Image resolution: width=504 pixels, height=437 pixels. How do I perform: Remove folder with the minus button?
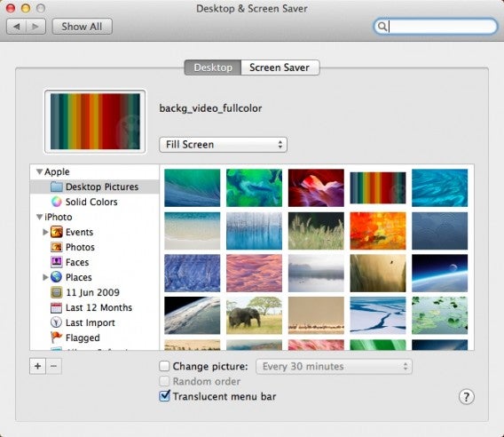pyautogui.click(x=53, y=366)
